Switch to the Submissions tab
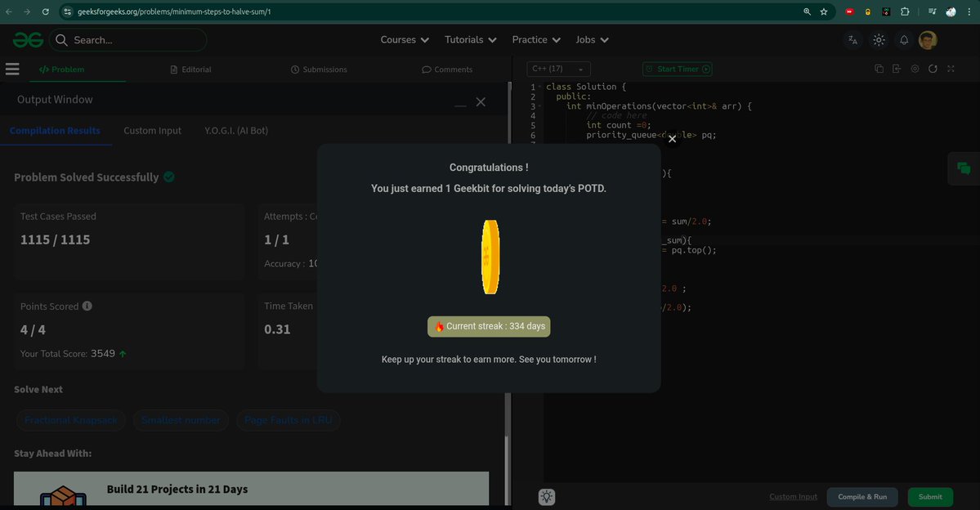Image resolution: width=980 pixels, height=510 pixels. [319, 69]
